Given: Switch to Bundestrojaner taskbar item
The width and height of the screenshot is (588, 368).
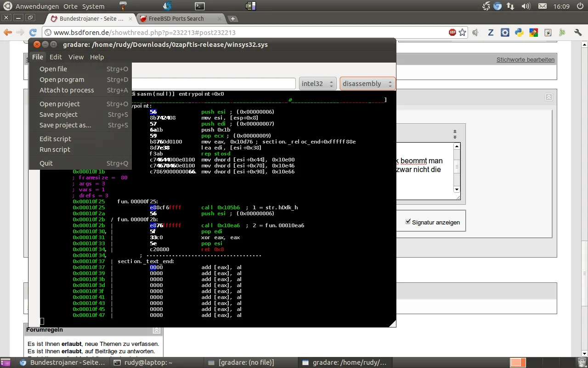Looking at the screenshot, I should click(63, 362).
